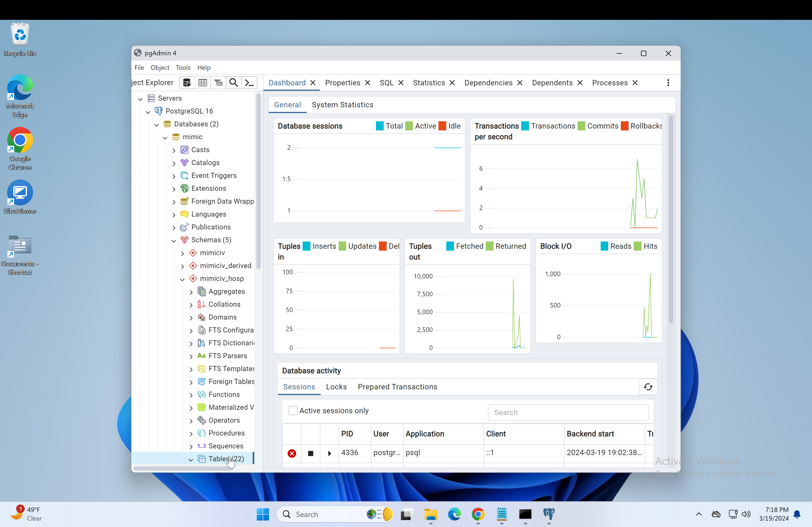The width and height of the screenshot is (812, 527).
Task: Click the Query Tool icon in Object Explorer toolbar
Action: click(187, 83)
